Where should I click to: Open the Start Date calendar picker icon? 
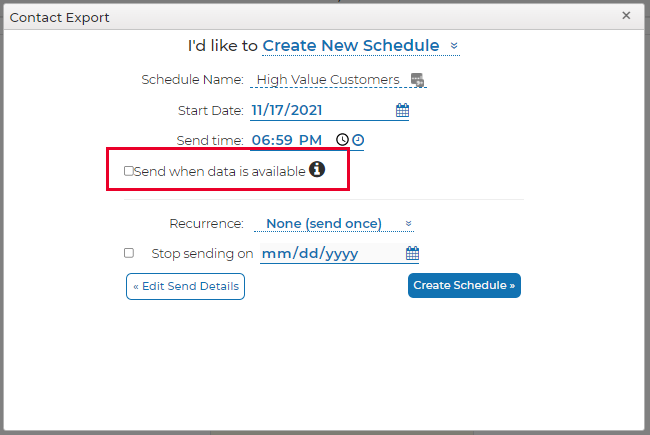(x=402, y=110)
